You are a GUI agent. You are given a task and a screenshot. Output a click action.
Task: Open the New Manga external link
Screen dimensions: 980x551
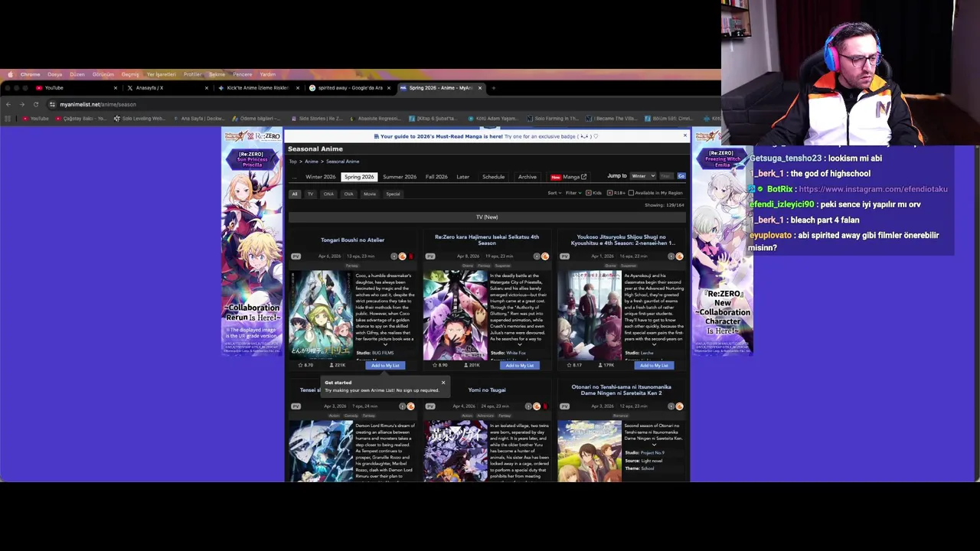tap(569, 177)
